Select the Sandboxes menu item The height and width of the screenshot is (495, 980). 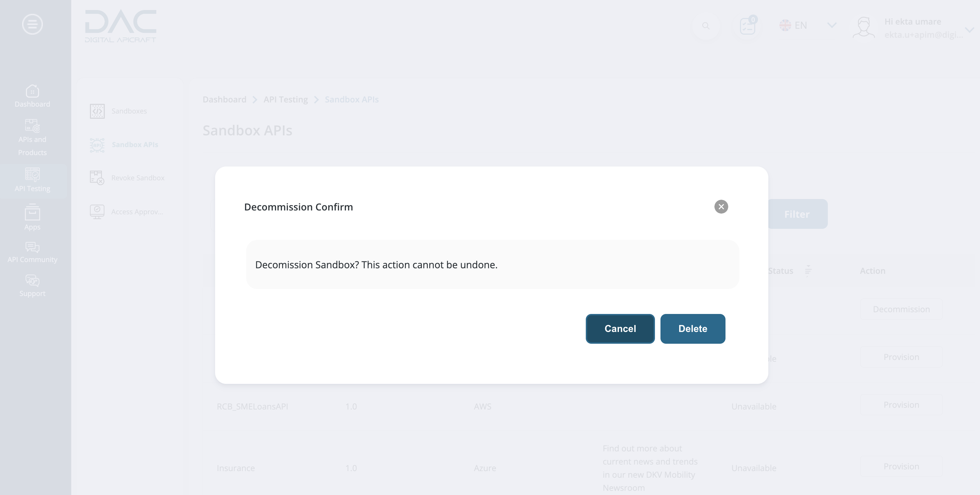(x=125, y=110)
